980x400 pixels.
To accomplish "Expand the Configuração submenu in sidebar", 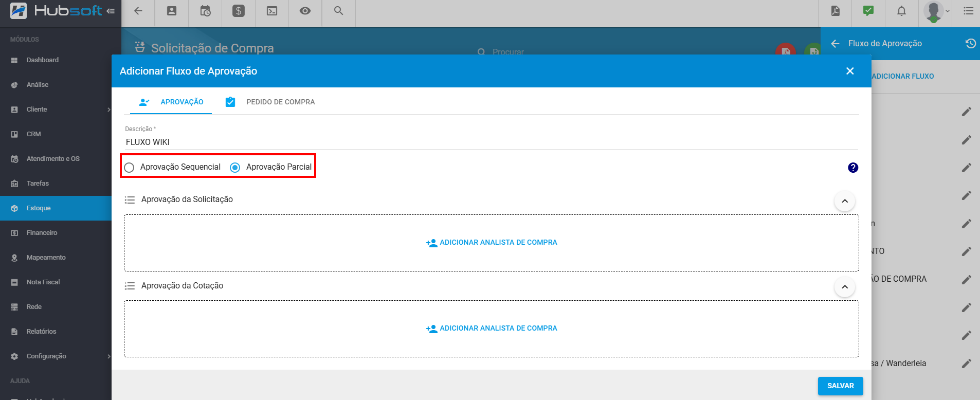I will coord(108,356).
